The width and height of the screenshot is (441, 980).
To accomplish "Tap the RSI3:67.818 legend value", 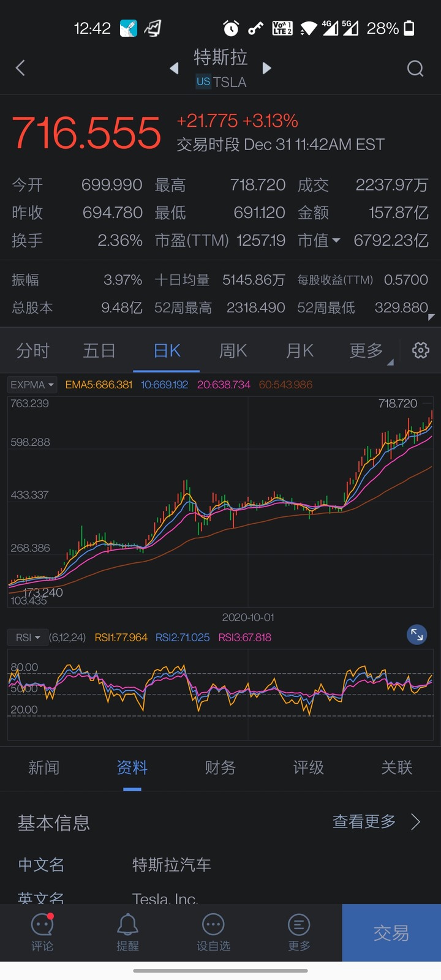I will (245, 638).
